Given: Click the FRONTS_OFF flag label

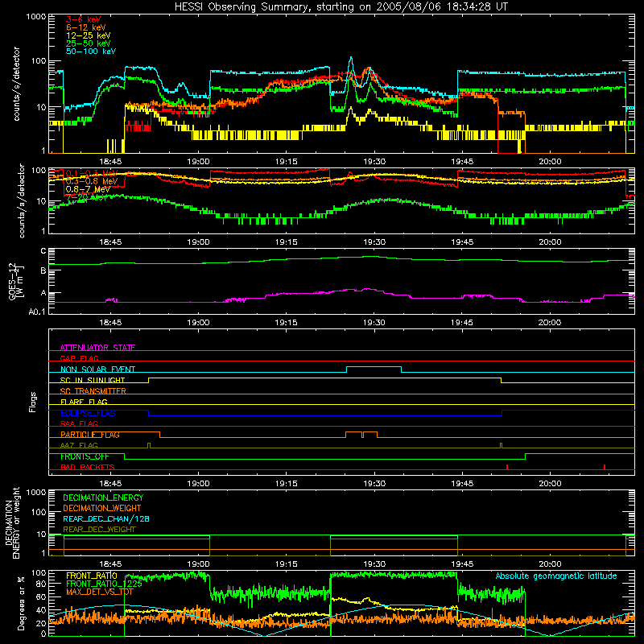Looking at the screenshot, I should (x=85, y=456).
